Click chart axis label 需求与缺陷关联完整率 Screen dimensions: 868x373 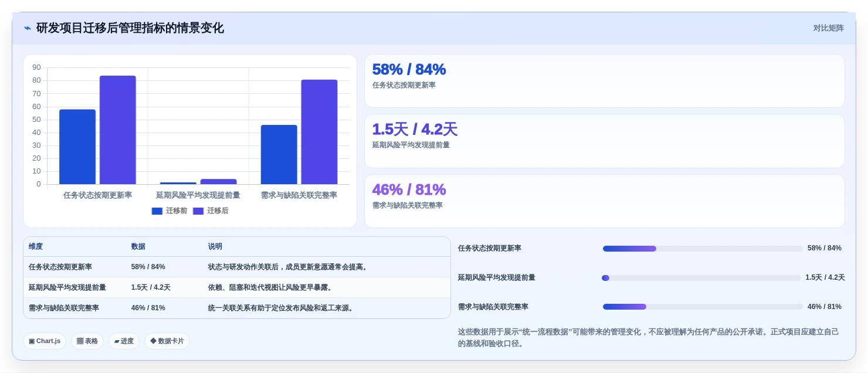(x=299, y=195)
